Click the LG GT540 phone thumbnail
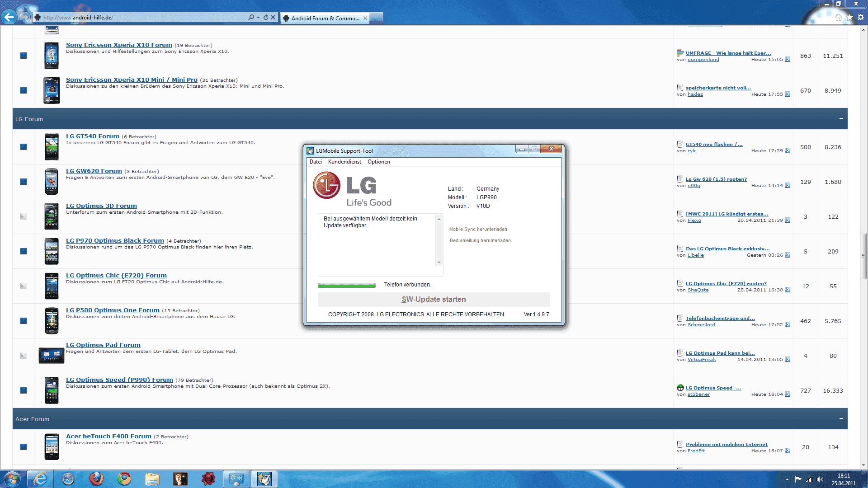The width and height of the screenshot is (868, 488). coord(52,147)
